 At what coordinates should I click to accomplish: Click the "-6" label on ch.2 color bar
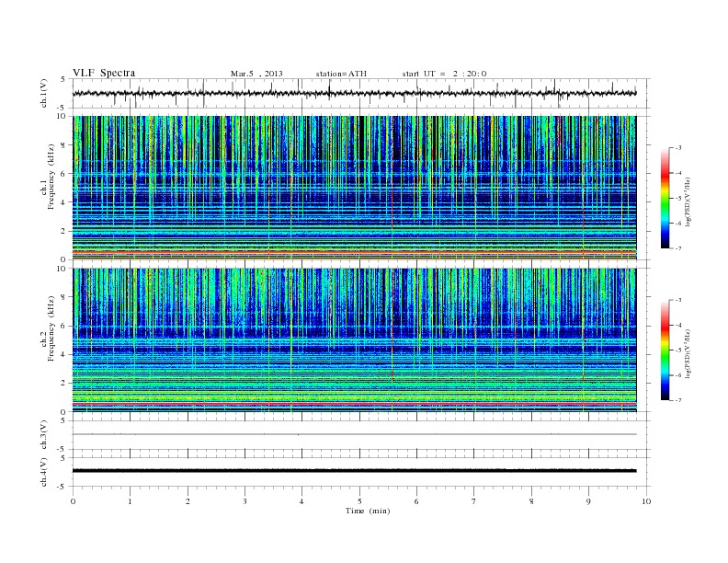678,375
